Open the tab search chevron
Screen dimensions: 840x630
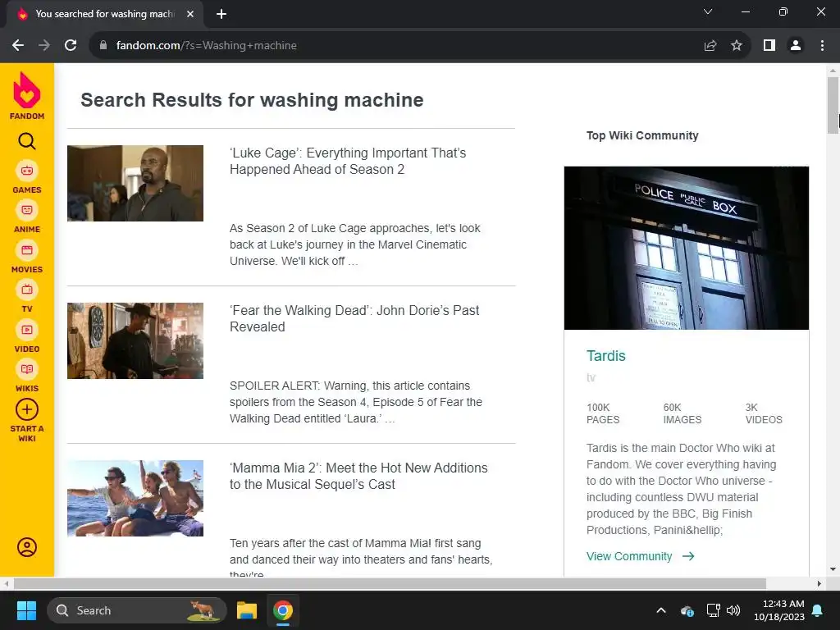click(708, 11)
